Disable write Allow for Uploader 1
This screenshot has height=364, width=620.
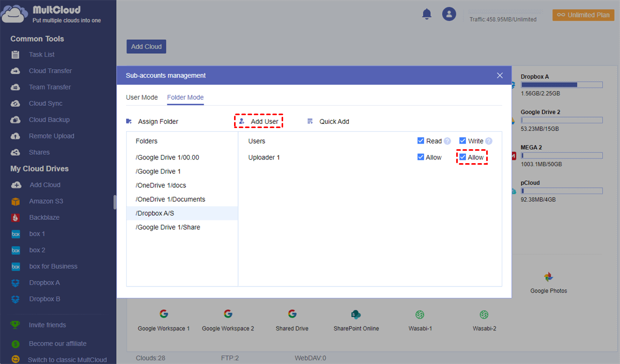[463, 157]
